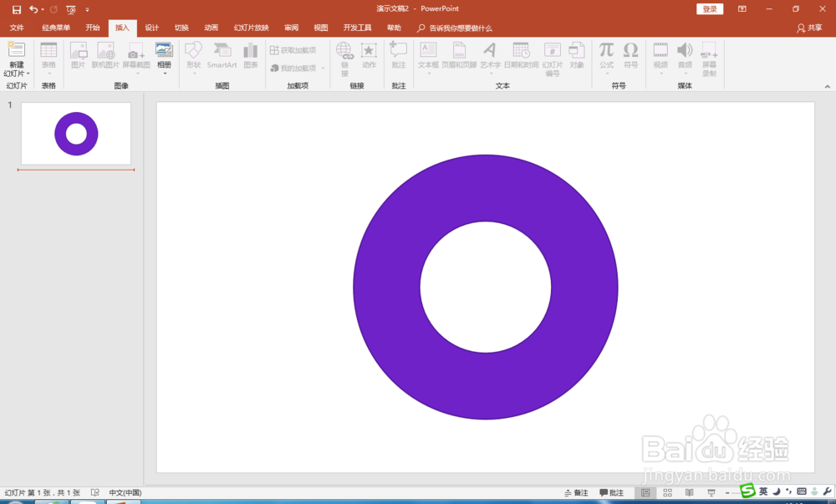Viewport: 836px width, 504px height.
Task: Select slide 1 thumbnail in the panel
Action: 76,133
